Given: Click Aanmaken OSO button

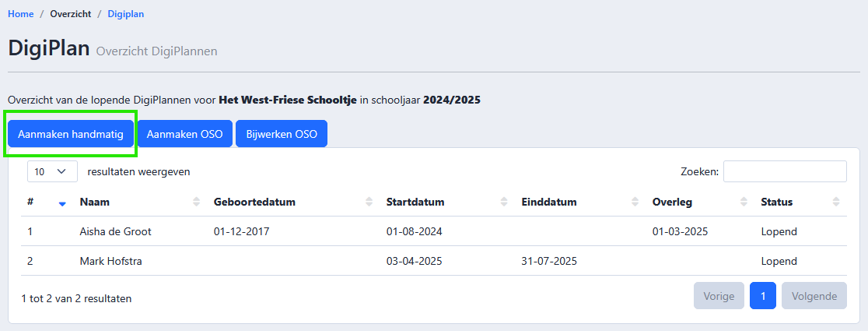Looking at the screenshot, I should point(185,134).
